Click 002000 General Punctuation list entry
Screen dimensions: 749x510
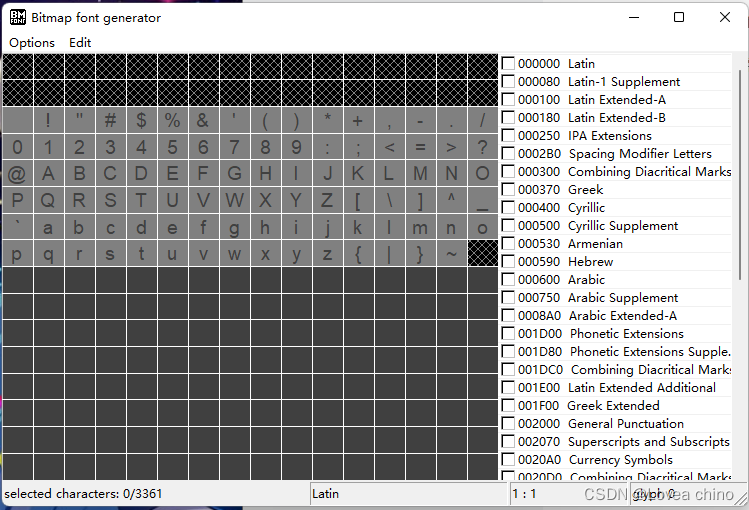click(x=616, y=424)
